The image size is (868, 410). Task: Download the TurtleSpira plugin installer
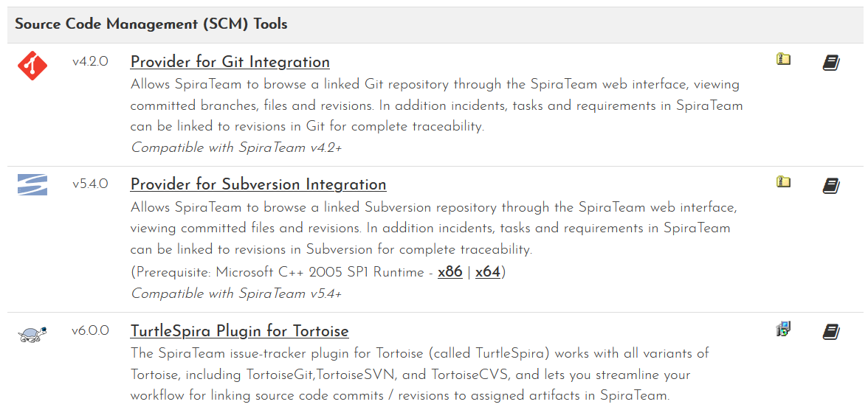click(x=783, y=329)
